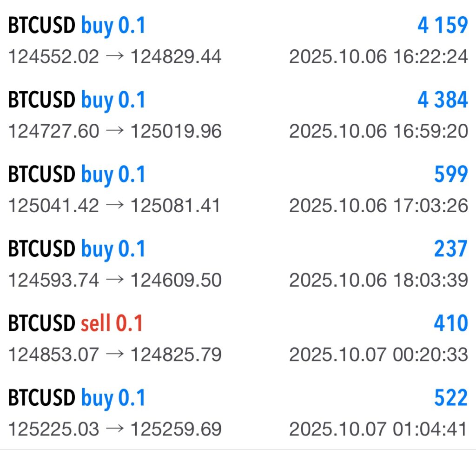
Task: Tap price range 124593.74 → 124609.50
Action: click(115, 280)
